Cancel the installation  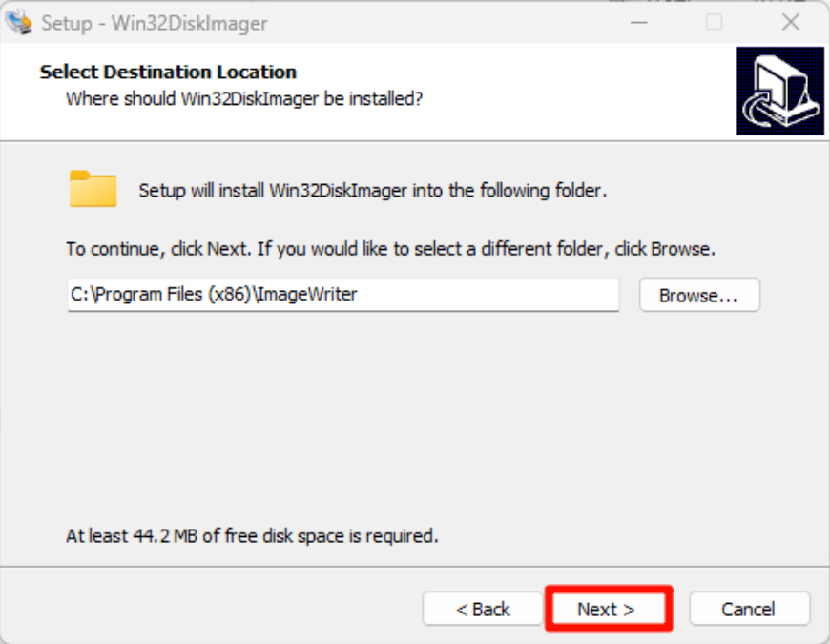(749, 609)
